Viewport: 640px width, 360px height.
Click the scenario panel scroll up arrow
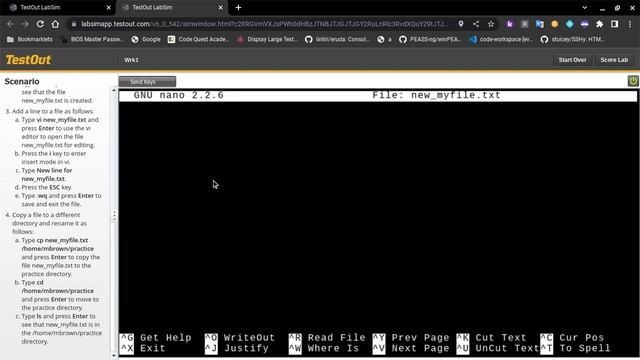pos(114,91)
